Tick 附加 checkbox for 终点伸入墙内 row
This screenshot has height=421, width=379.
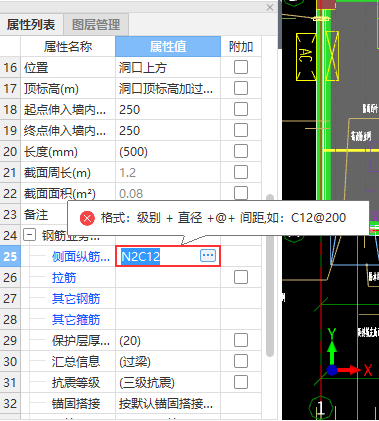point(241,130)
